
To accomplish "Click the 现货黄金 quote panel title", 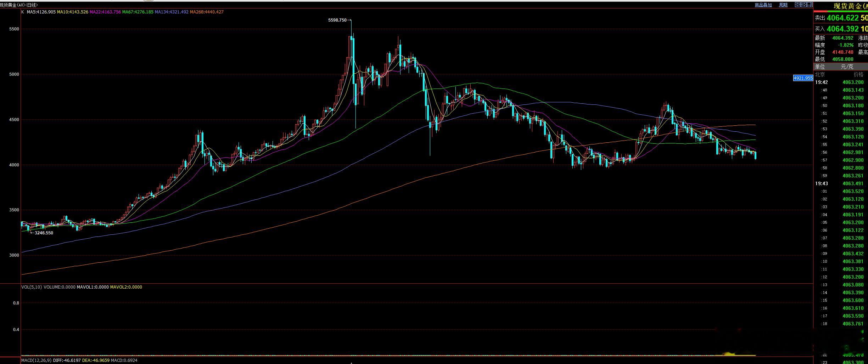I will click(850, 6).
